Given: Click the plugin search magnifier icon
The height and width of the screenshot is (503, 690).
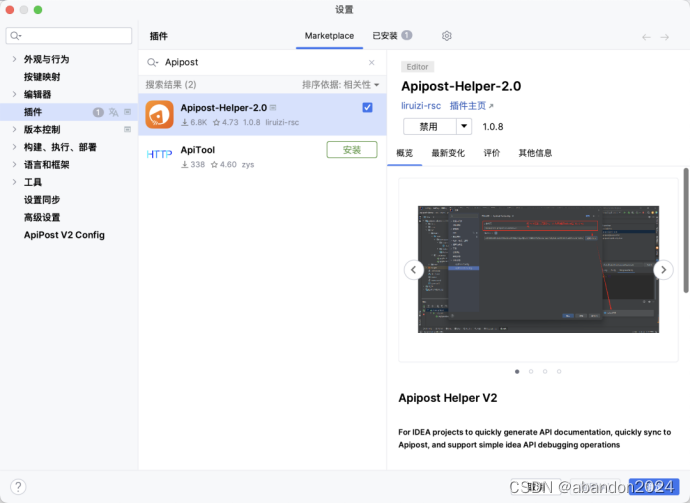Looking at the screenshot, I should pyautogui.click(x=152, y=62).
